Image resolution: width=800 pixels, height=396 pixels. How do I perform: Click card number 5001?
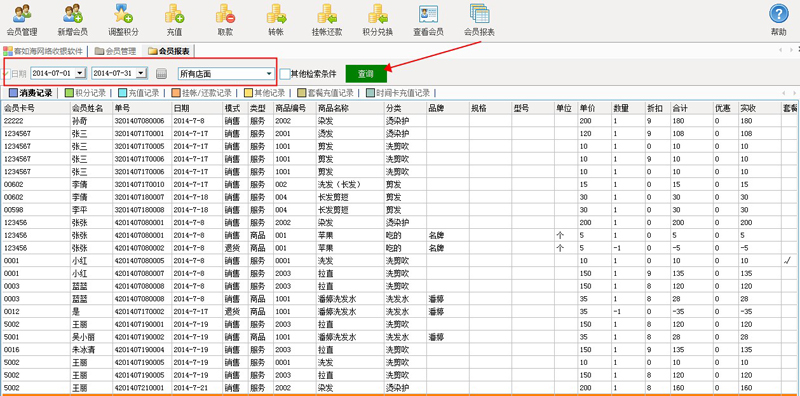pos(11,337)
